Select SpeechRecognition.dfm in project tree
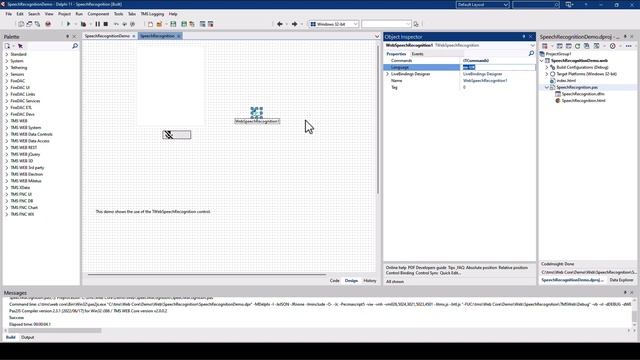Screen dimensions: 640x360 [583, 94]
